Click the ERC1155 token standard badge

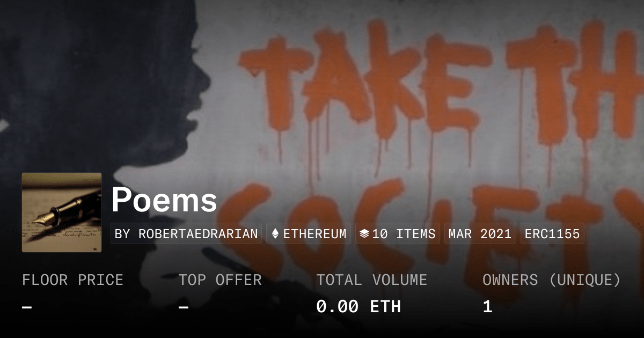(552, 234)
